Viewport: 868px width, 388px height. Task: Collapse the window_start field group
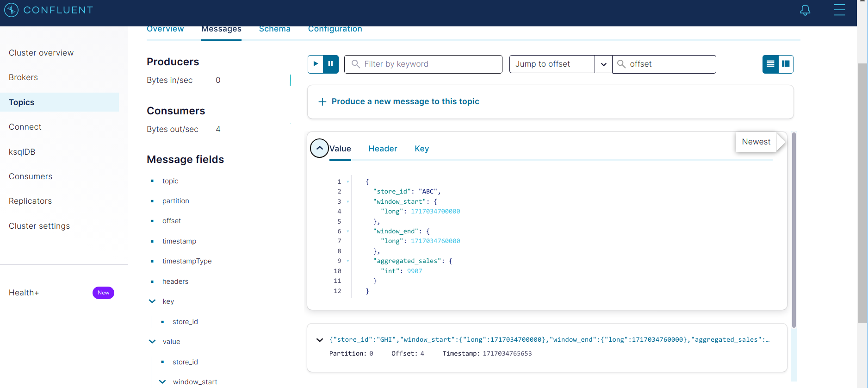[x=162, y=382]
